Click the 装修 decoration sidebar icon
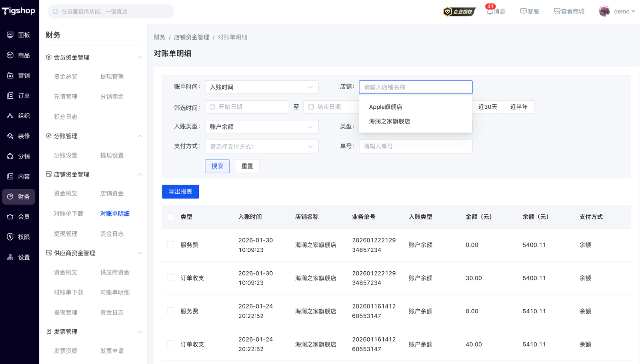 [10, 136]
